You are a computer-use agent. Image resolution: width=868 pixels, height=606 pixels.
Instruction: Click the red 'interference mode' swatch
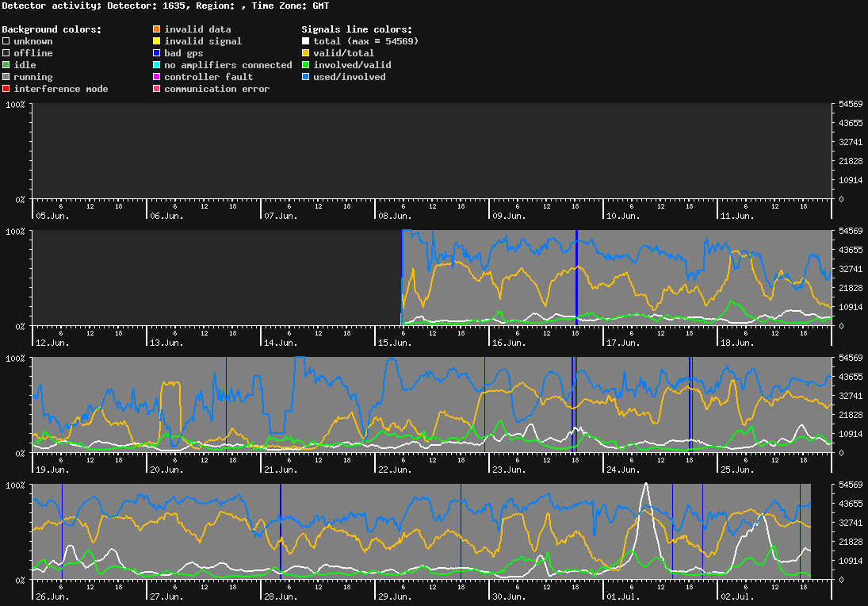click(6, 89)
